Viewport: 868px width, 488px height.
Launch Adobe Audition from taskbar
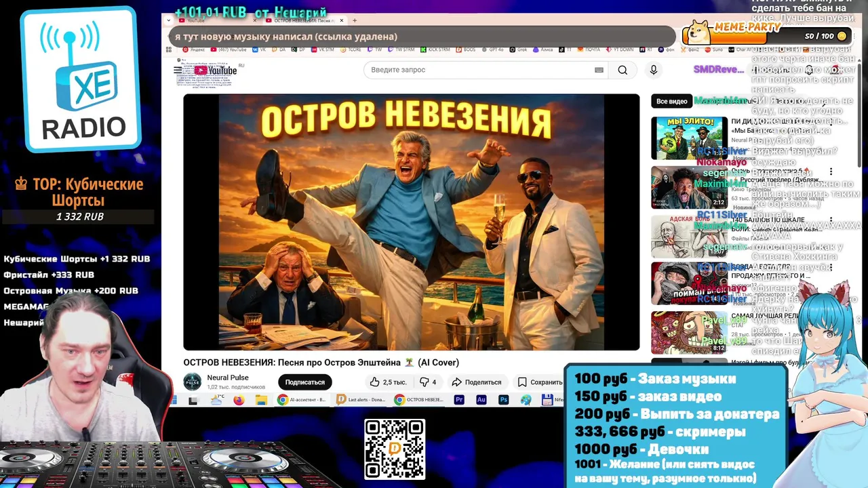coord(481,400)
